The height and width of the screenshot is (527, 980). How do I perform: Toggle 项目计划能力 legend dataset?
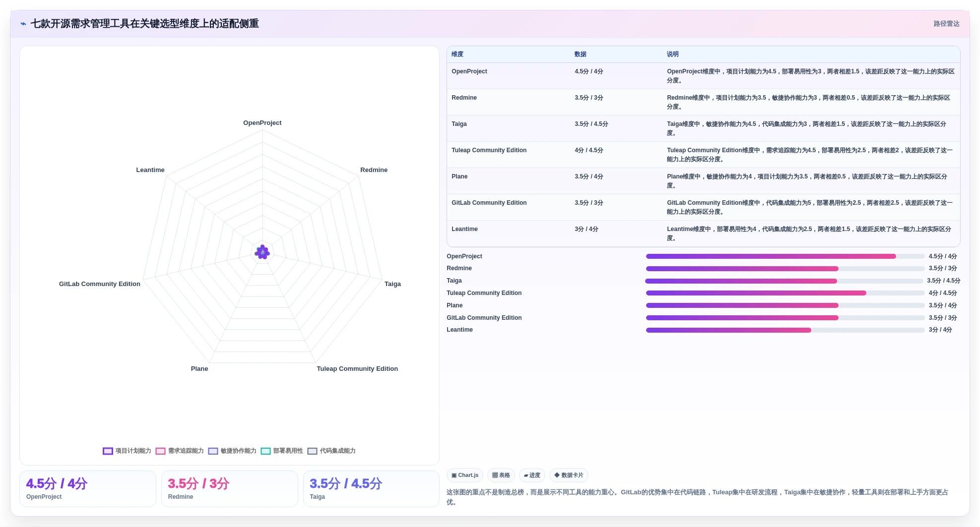pyautogui.click(x=127, y=451)
